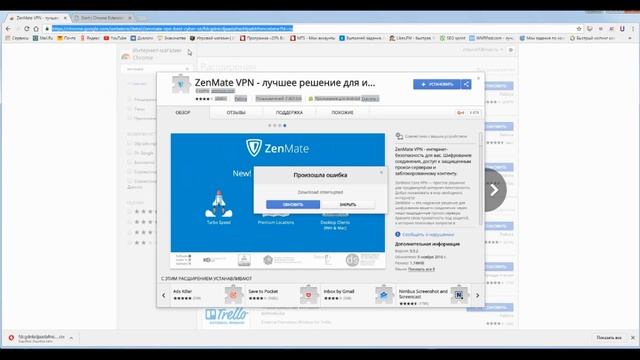This screenshot has width=640, height=360.
Task: Close the error dialog with its X
Action: click(382, 172)
